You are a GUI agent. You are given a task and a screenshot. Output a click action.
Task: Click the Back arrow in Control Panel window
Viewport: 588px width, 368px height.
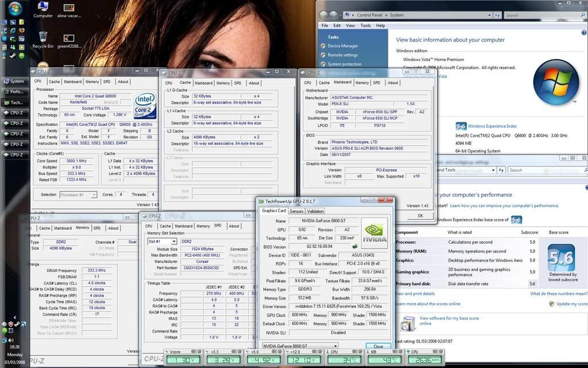click(324, 15)
